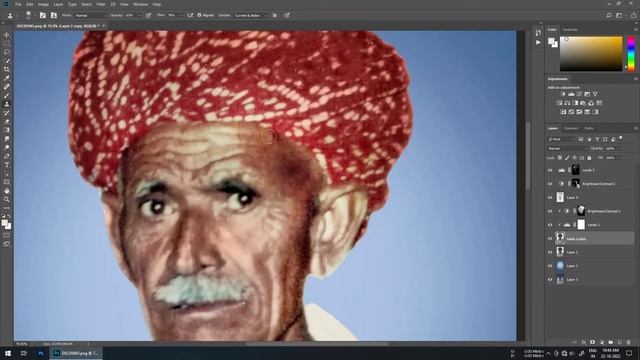The height and width of the screenshot is (360, 640).
Task: Open the layer blend mode dropdown
Action: 568,149
